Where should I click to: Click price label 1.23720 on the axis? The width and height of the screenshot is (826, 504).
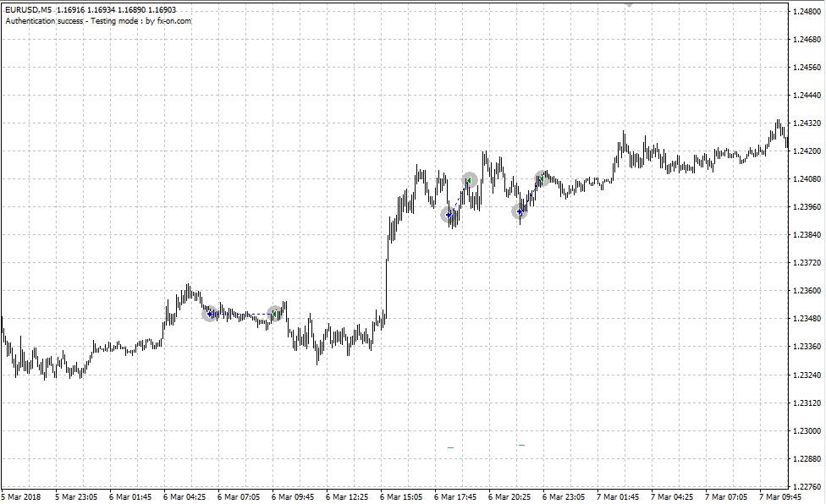click(807, 262)
